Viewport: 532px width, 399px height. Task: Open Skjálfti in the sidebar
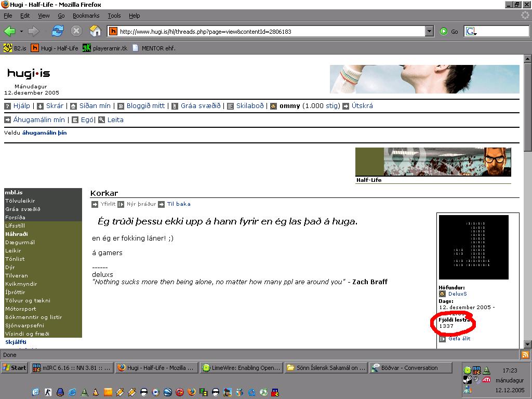(x=16, y=342)
